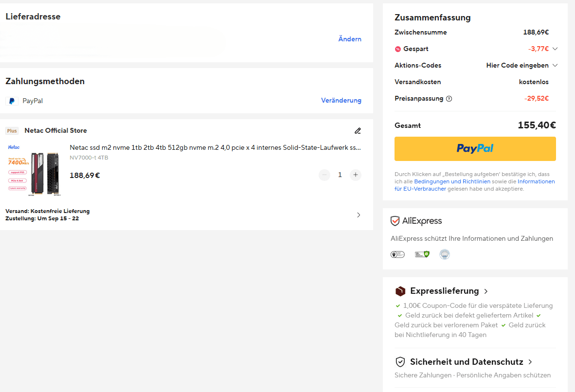Open the Expresslieferung details section

485,291
